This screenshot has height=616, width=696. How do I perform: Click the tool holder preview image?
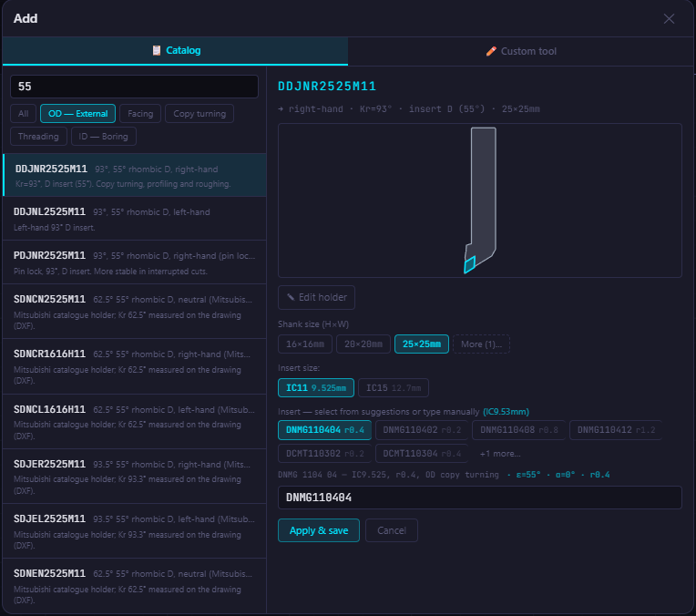pos(480,200)
